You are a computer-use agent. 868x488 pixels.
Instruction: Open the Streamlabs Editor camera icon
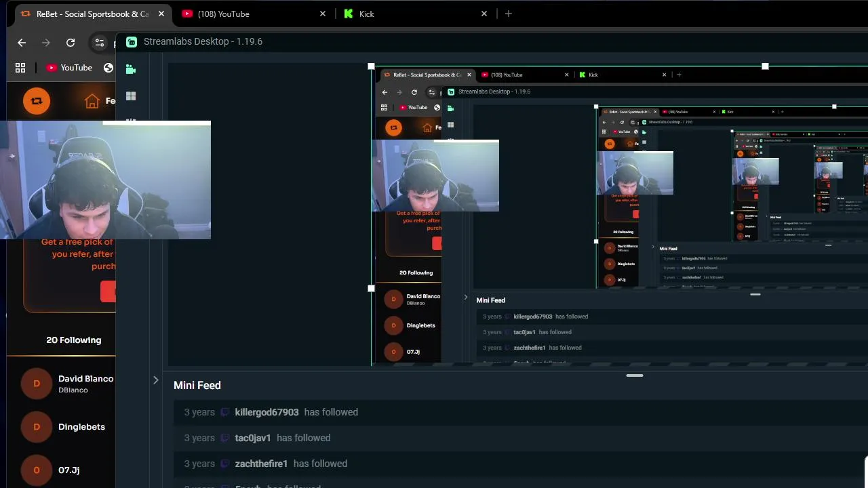(x=131, y=69)
